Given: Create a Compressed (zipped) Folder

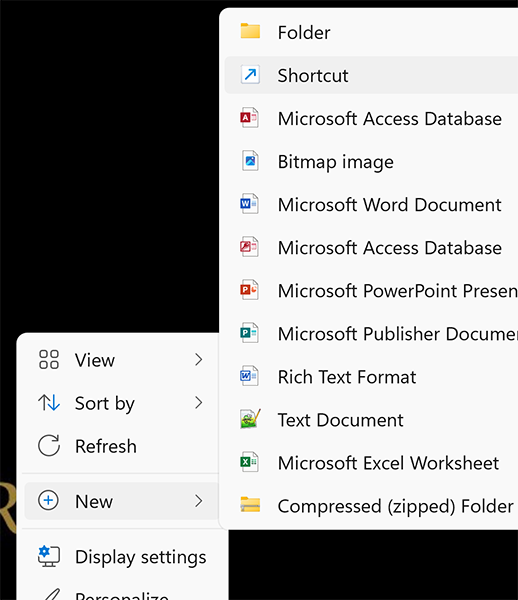Looking at the screenshot, I should [x=371, y=505].
